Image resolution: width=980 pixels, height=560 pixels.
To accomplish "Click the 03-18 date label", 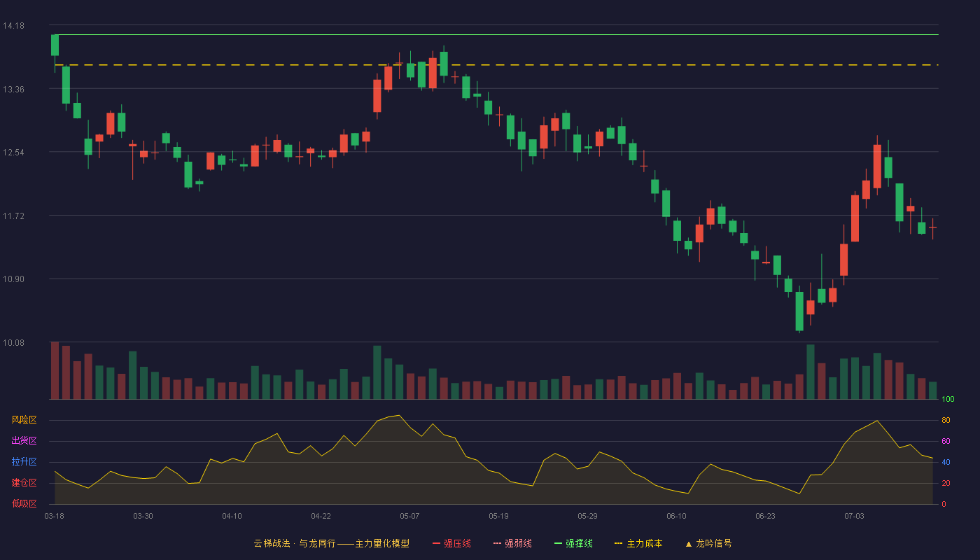I will 54,516.
